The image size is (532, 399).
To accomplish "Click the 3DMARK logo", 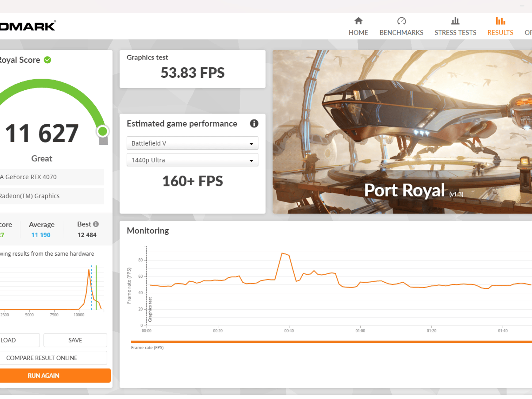I will 28,26.
